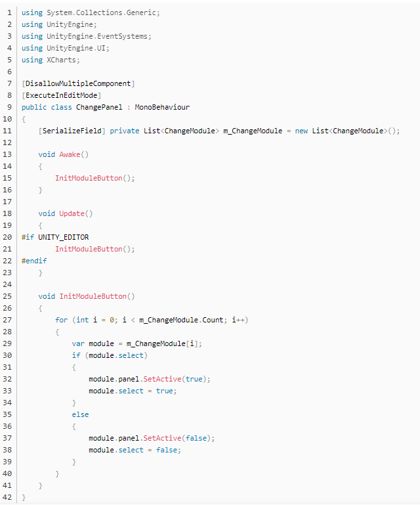The image size is (420, 505).
Task: Click the MonoBehaviour base class
Action: 161,107
